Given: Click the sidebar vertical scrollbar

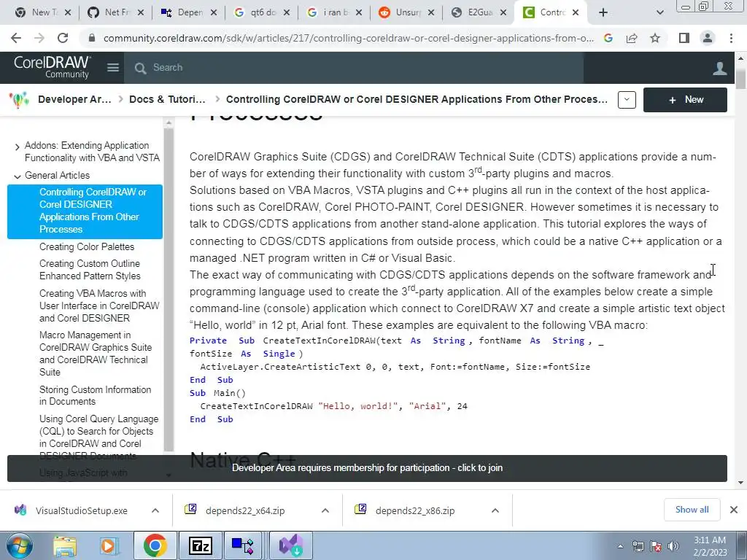Looking at the screenshot, I should tap(169, 289).
